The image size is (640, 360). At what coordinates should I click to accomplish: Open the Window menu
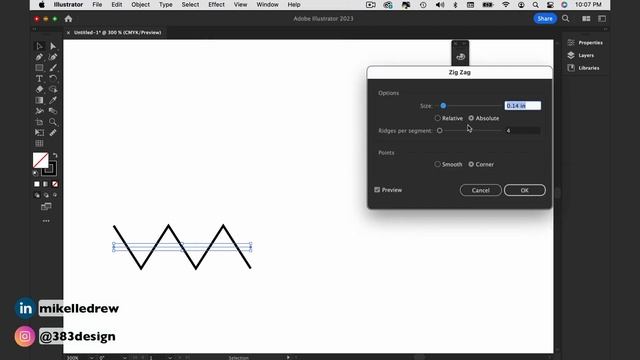267,4
